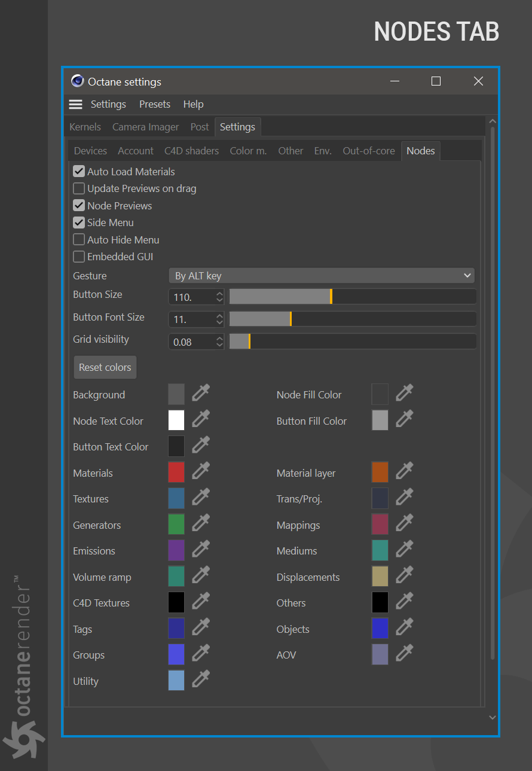Click the Utility eyedropper icon

[201, 679]
